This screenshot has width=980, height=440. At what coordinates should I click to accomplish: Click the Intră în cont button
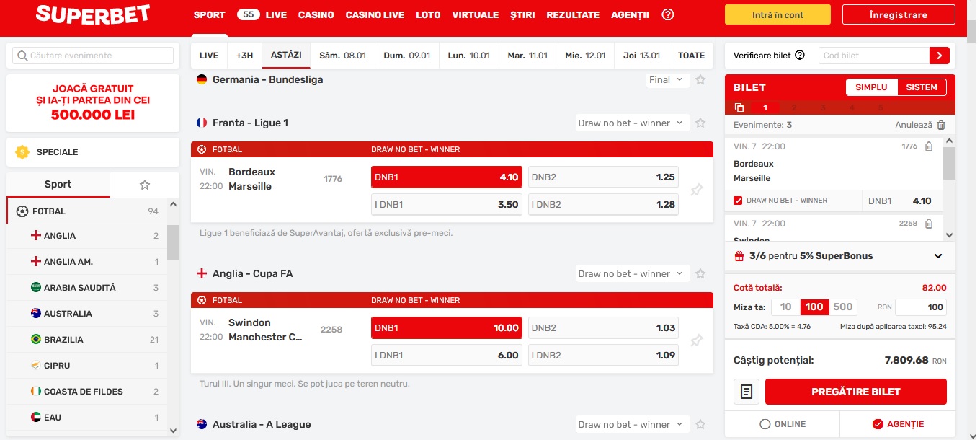778,14
